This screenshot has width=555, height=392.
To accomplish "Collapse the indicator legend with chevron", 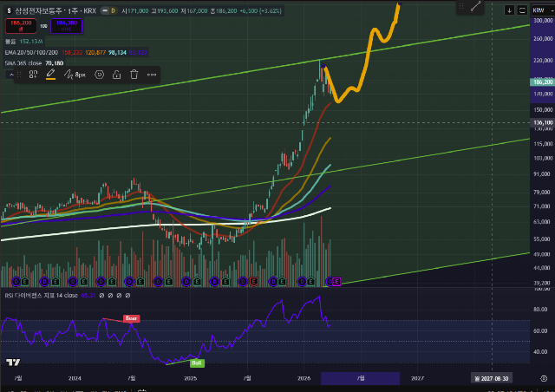I will [x=11, y=75].
